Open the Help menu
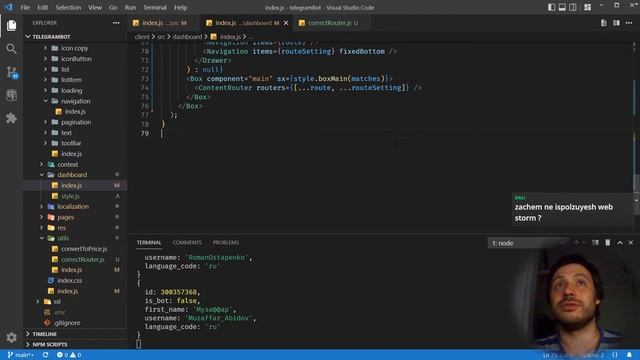The width and height of the screenshot is (640, 360). point(180,7)
